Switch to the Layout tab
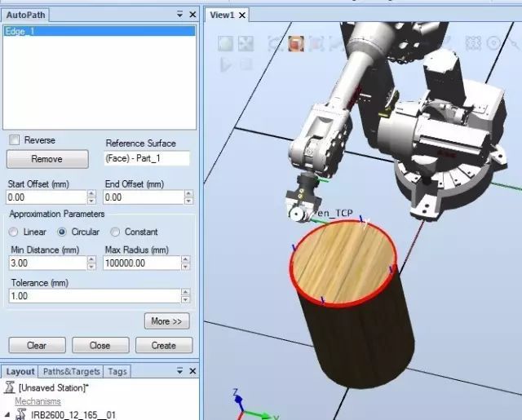Screen dimensions: 522x420 20,371
